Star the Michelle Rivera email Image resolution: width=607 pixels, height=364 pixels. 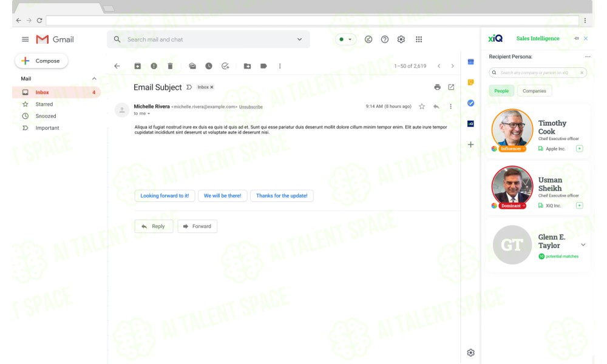[422, 106]
